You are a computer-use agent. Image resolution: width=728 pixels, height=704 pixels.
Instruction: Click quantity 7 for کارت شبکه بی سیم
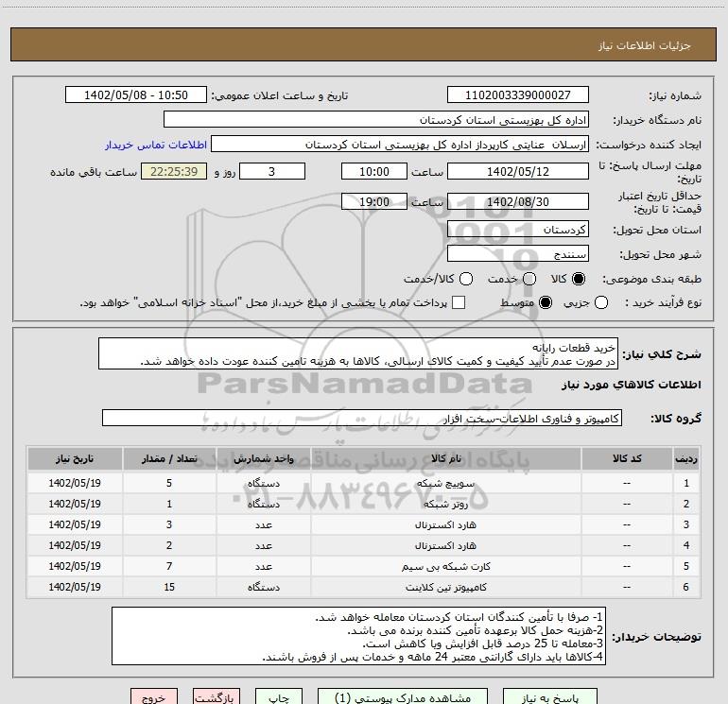click(x=169, y=566)
